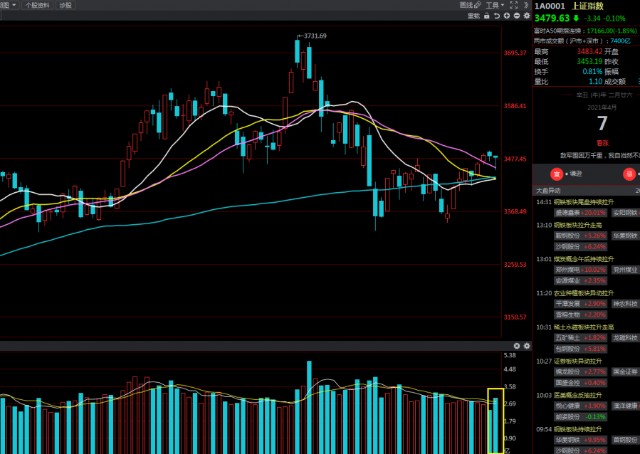Expand chart to fullscreen view

click(514, 5)
